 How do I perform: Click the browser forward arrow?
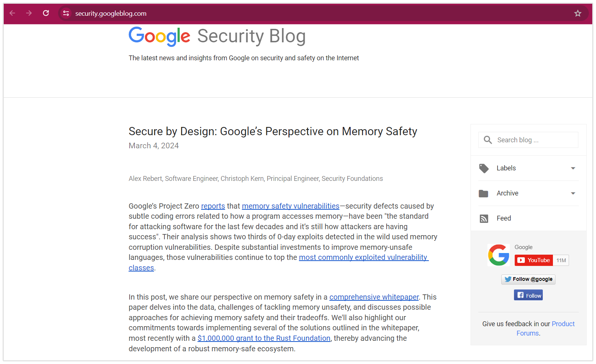click(29, 13)
